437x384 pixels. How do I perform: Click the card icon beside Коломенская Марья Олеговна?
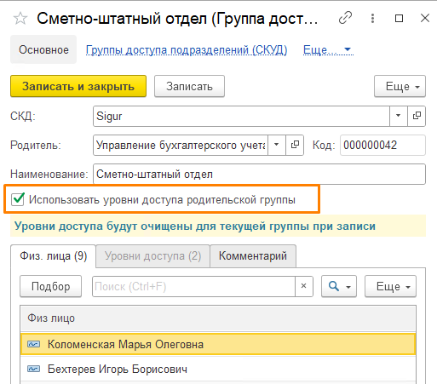(x=34, y=344)
